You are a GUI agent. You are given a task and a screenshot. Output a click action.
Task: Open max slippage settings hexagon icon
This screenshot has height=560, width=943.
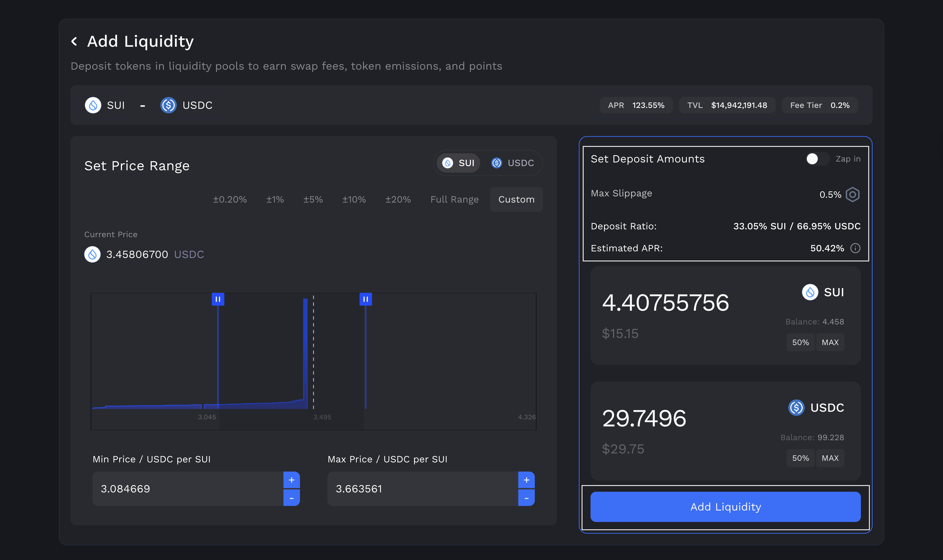coord(852,195)
